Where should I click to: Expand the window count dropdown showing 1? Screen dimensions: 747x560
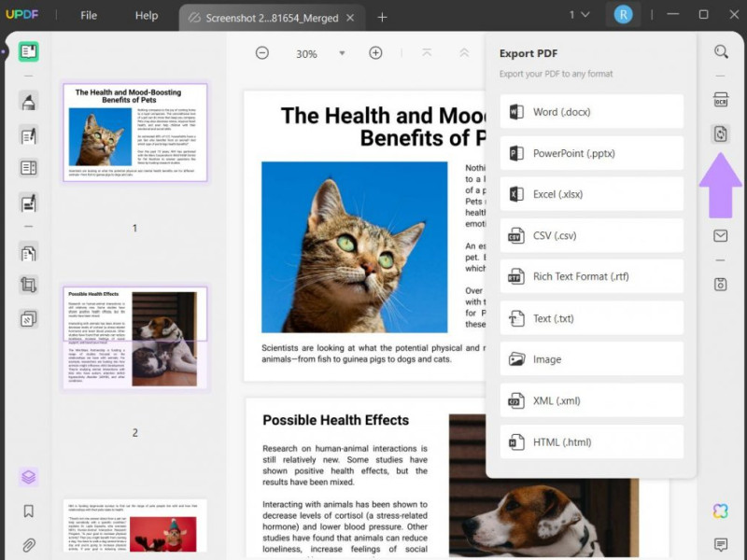pyautogui.click(x=579, y=15)
